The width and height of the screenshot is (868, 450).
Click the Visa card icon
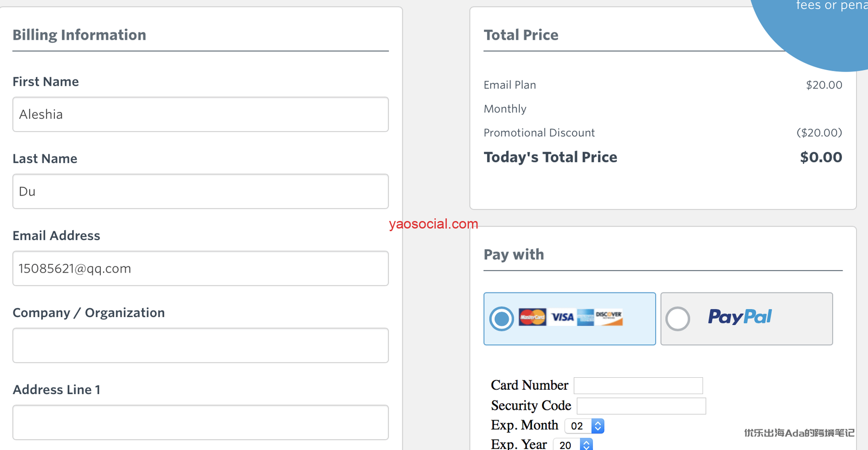point(563,317)
